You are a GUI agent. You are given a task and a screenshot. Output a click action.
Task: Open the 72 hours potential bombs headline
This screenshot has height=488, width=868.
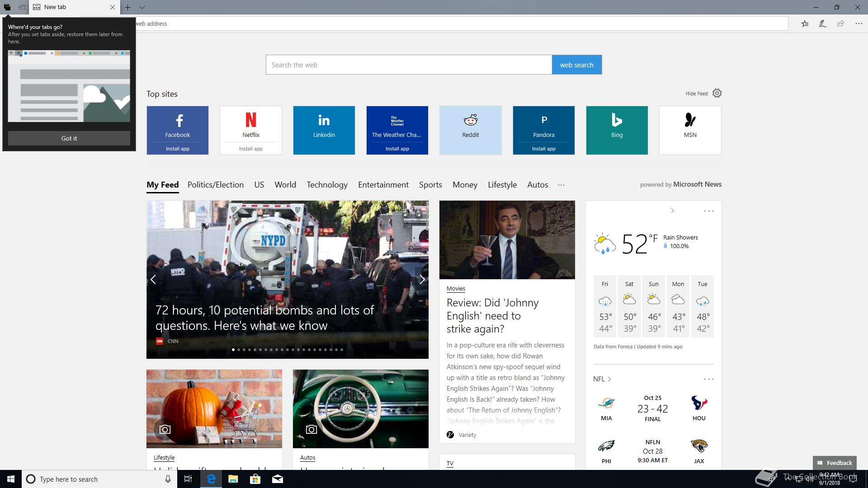coord(264,318)
